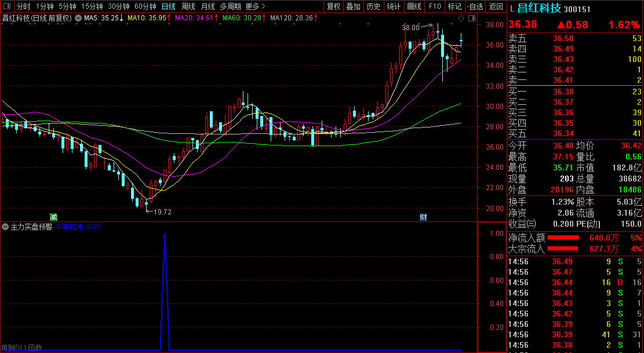Screen dimensions: 644x353
Task: Click the 卖三 ask price 36.43
Action: [x=563, y=59]
